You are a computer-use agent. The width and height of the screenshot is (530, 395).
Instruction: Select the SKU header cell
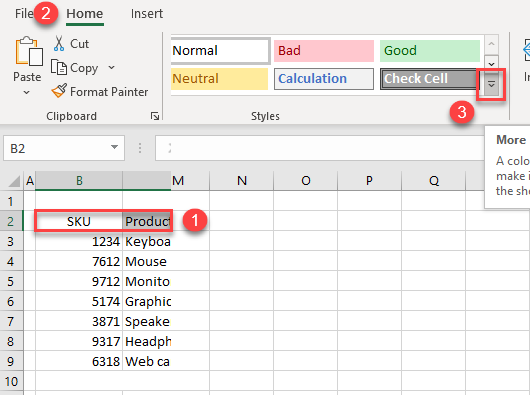79,221
